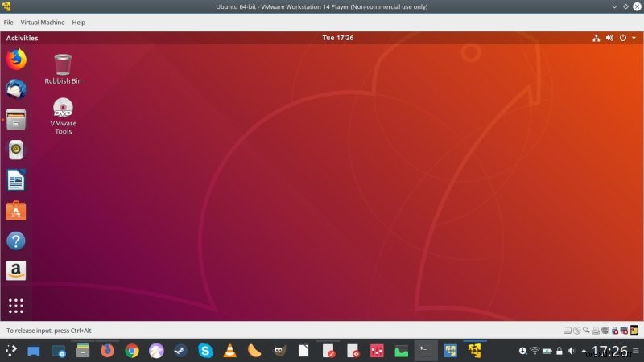Click the green system monitor taskbar icon

click(x=401, y=351)
